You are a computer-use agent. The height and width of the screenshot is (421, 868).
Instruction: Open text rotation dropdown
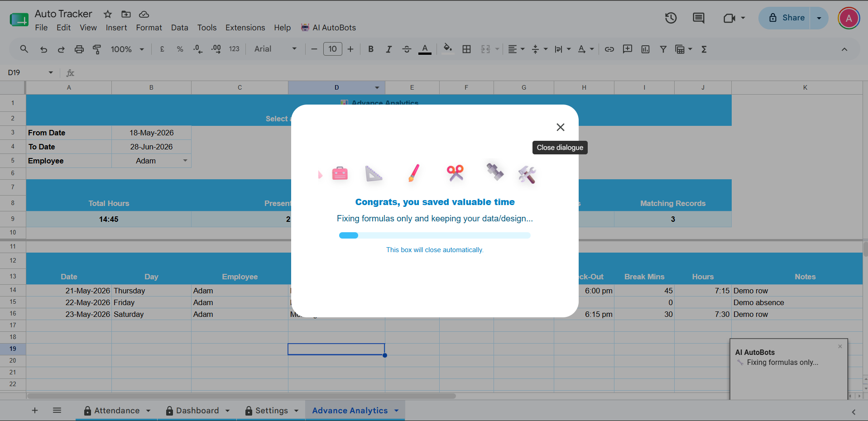click(586, 49)
